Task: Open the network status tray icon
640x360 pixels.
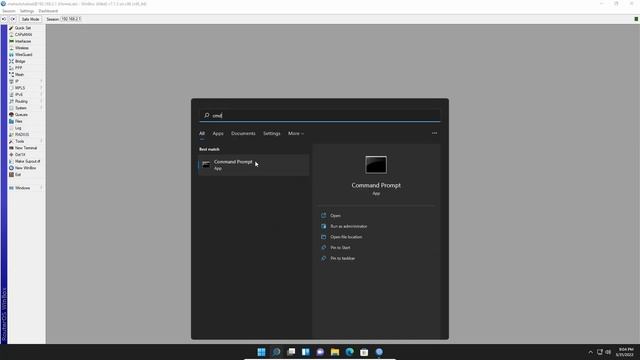Action: pos(600,352)
